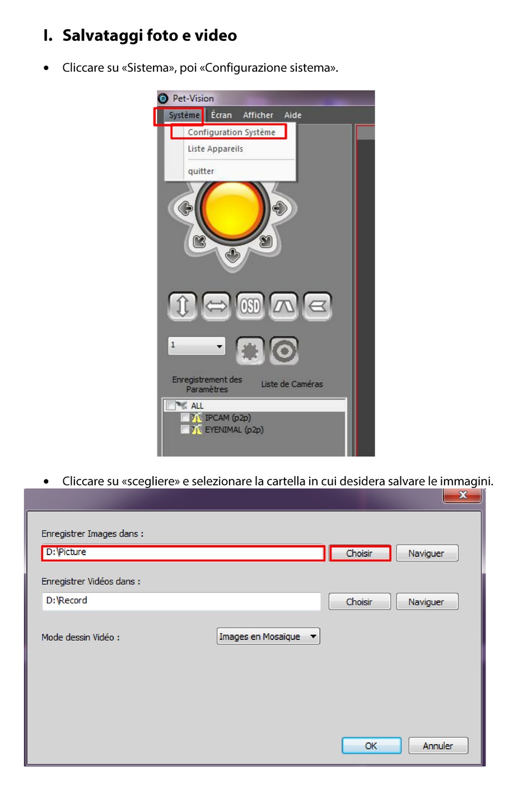Move camera down-left with diagonal arrow
The width and height of the screenshot is (532, 795).
[x=199, y=241]
